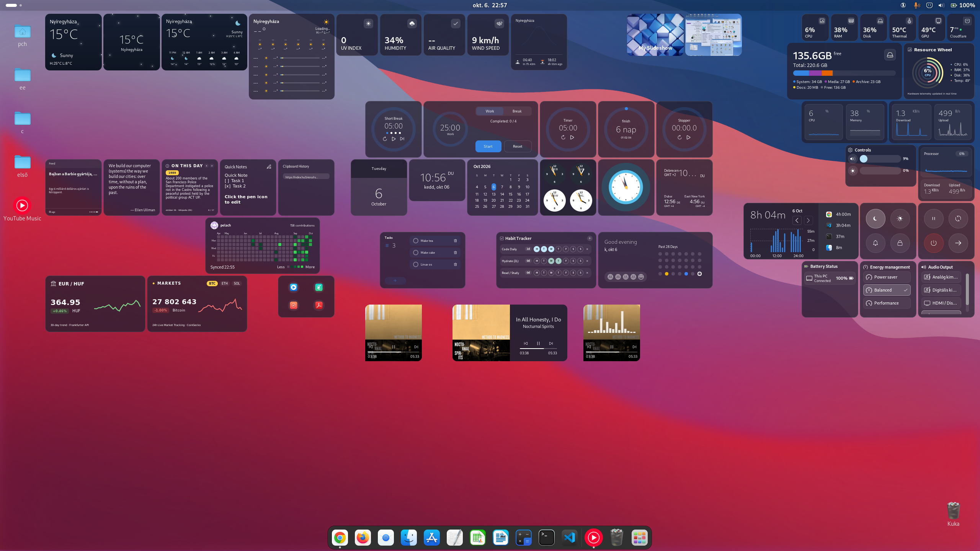This screenshot has height=551, width=980.
Task: Select the Power saver energy profile
Action: pos(887,277)
